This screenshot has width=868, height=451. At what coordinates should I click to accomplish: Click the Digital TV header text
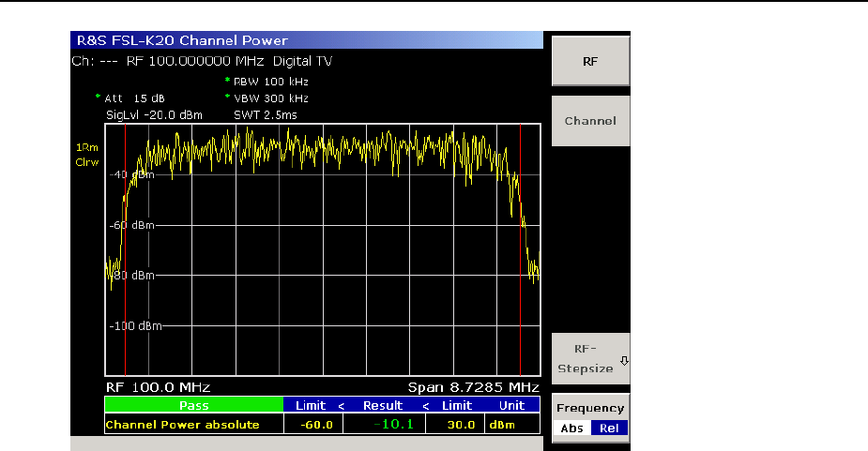[x=302, y=61]
